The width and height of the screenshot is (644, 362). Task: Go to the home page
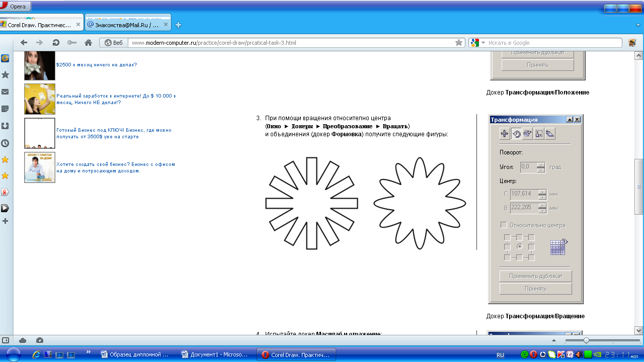88,43
